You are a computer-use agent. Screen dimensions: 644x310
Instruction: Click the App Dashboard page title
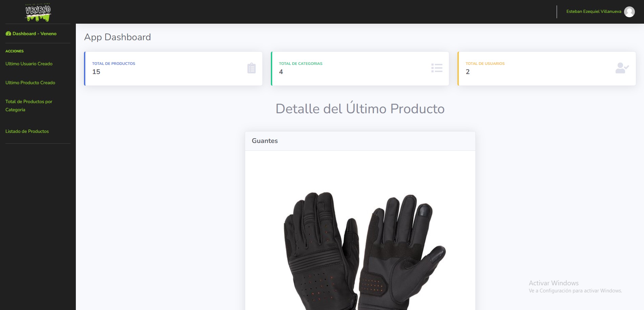tap(117, 37)
